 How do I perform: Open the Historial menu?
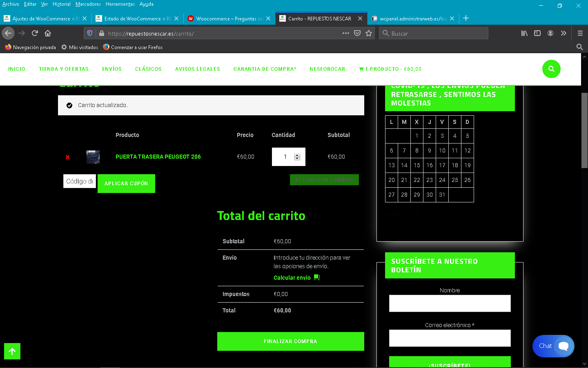[62, 4]
